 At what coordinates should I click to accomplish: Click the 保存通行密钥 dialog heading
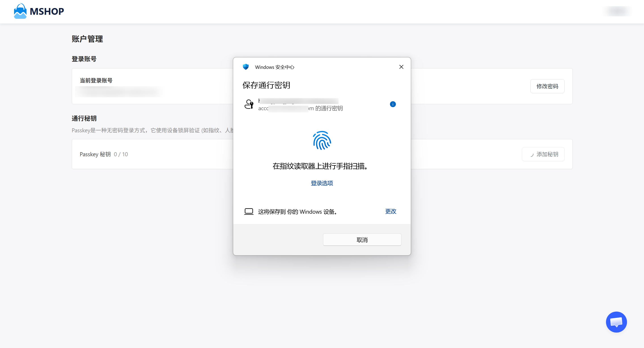pos(266,85)
